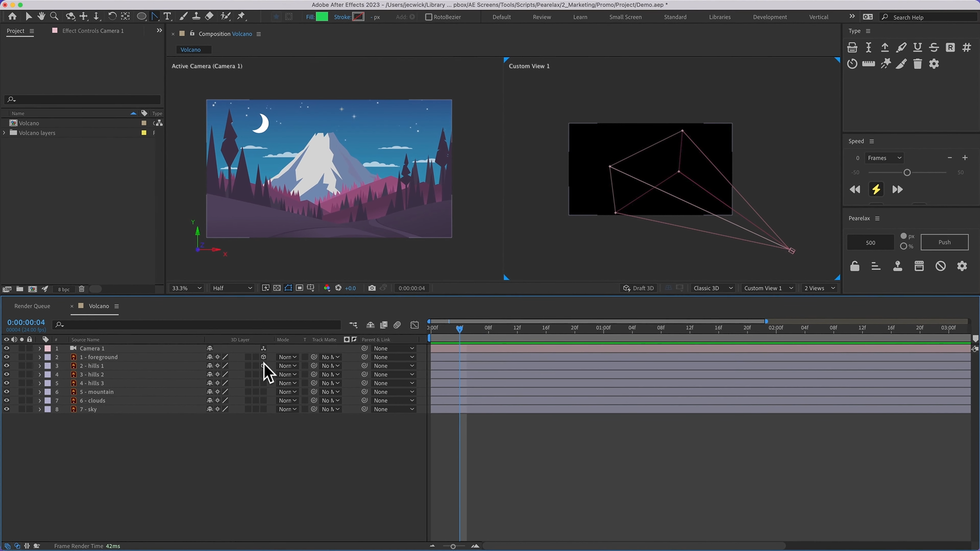
Task: Open the Frames unit dropdown
Action: [x=884, y=158]
